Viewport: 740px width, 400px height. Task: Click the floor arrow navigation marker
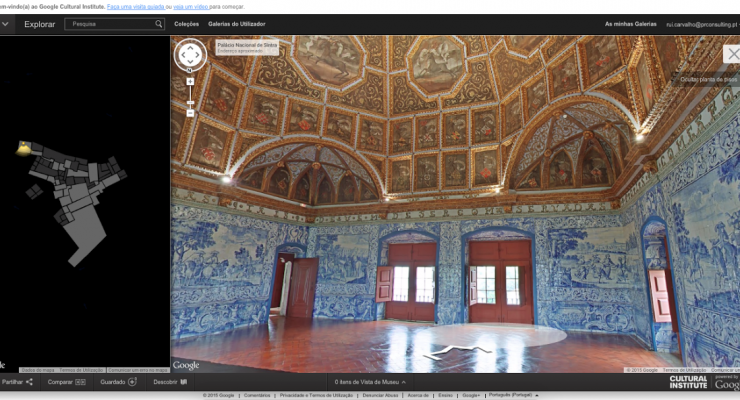click(x=457, y=351)
